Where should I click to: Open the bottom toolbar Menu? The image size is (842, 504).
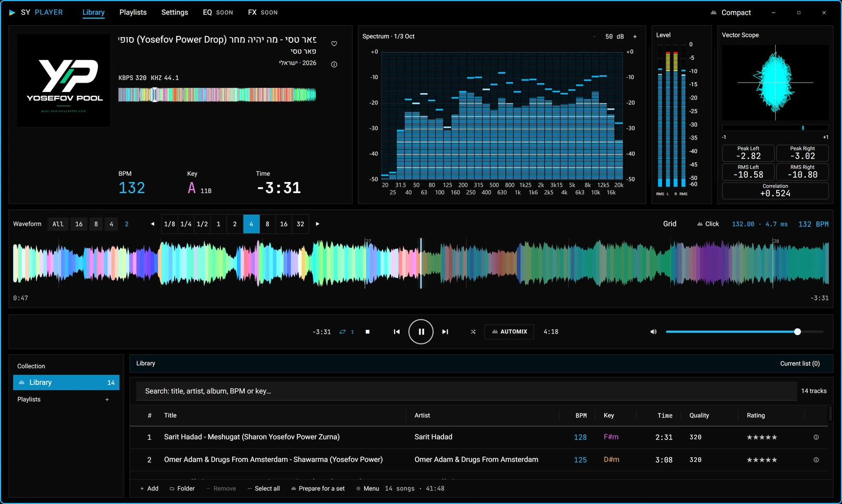click(367, 488)
